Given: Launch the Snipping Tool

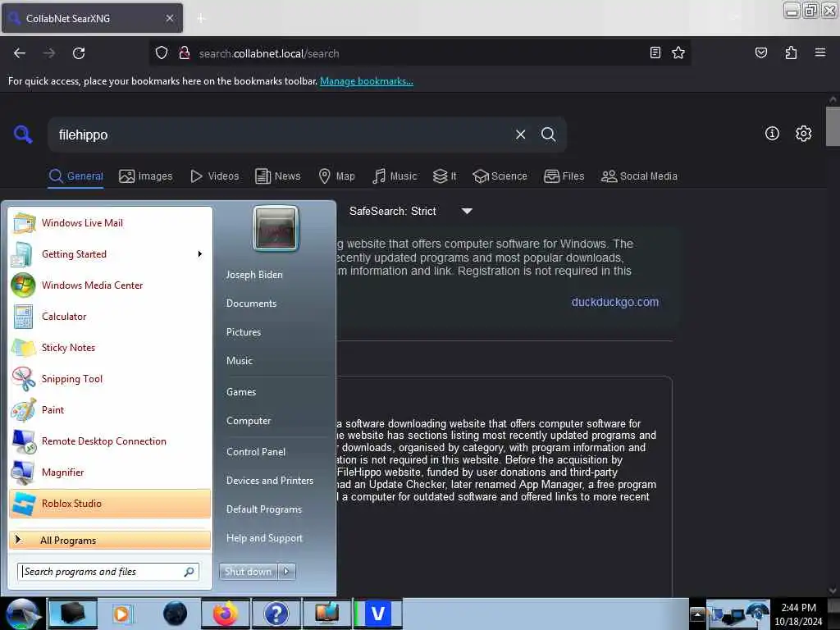Looking at the screenshot, I should [111, 379].
